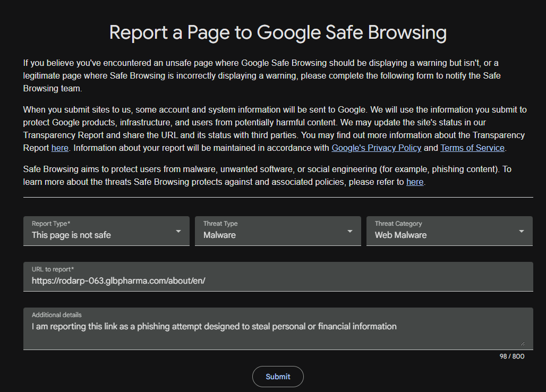Click the Report a Page page heading
Image resolution: width=546 pixels, height=392 pixels.
point(278,32)
